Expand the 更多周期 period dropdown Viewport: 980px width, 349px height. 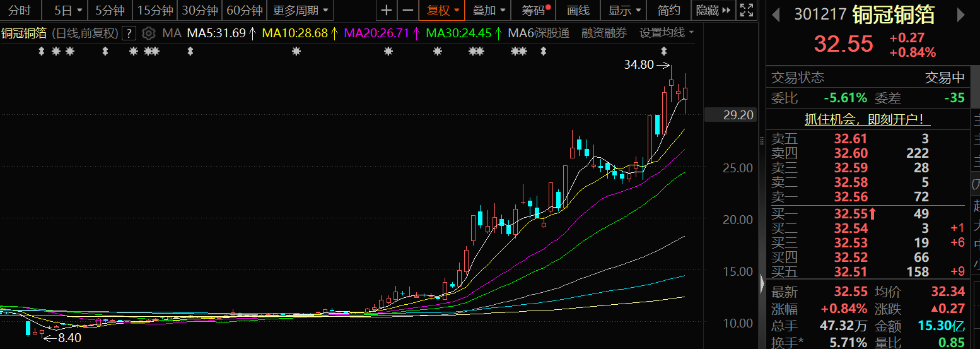[x=300, y=10]
